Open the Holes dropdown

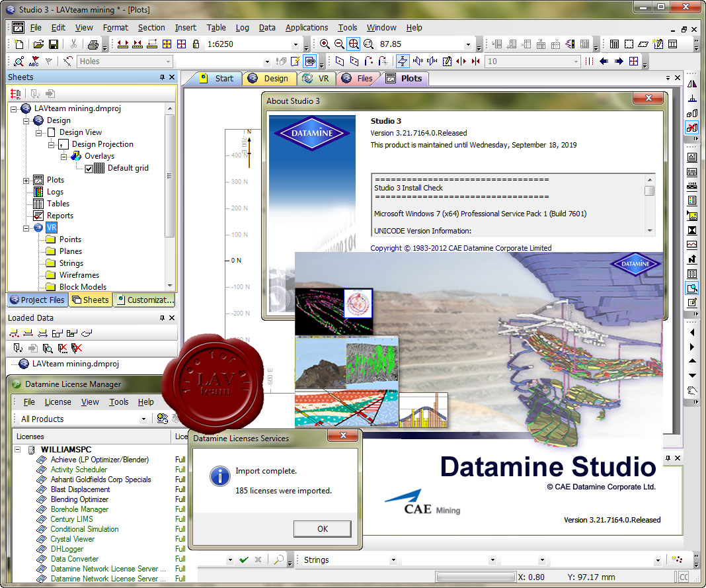(x=168, y=62)
